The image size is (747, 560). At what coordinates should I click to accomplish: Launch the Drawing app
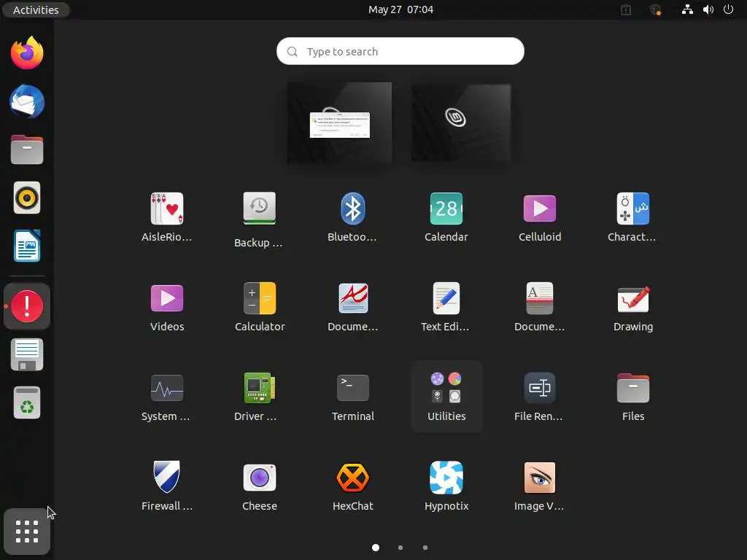(x=632, y=307)
